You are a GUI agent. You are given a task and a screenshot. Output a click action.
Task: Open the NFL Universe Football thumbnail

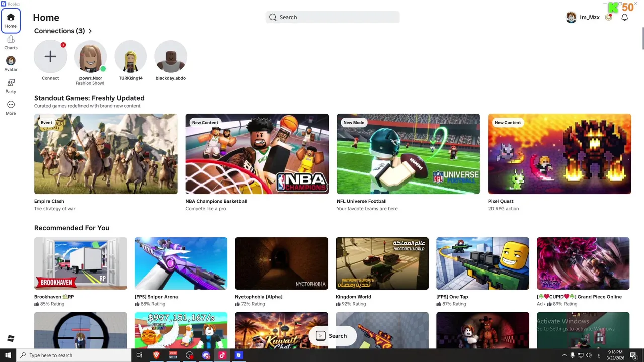click(408, 154)
